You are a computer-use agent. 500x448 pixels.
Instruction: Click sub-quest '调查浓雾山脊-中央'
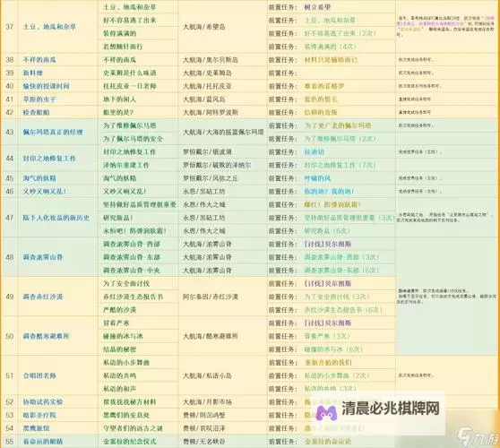pos(132,271)
